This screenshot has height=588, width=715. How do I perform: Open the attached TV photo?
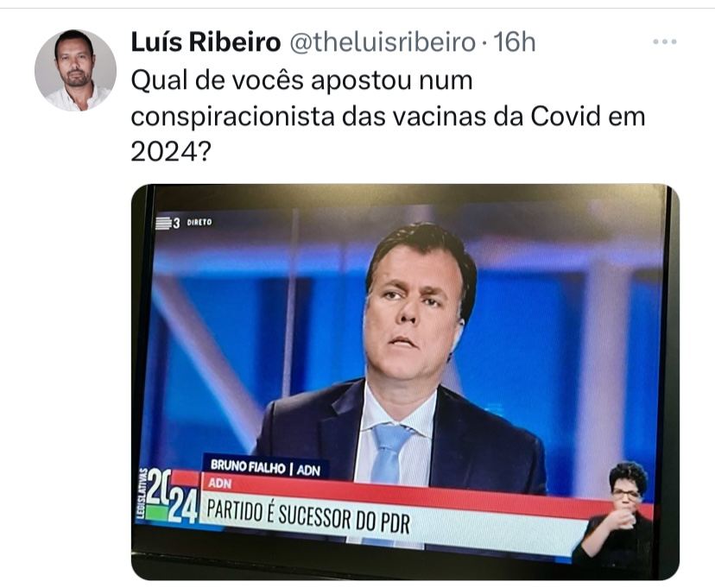pos(405,382)
